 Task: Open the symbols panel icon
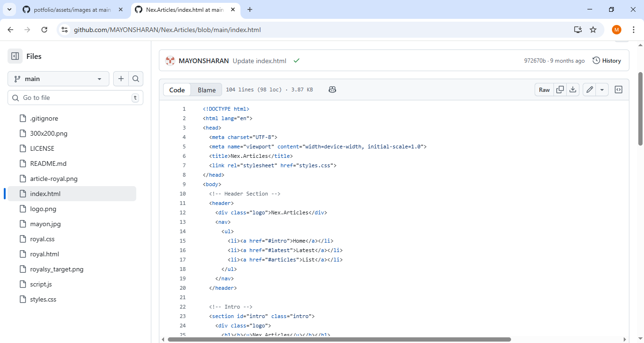pyautogui.click(x=619, y=90)
